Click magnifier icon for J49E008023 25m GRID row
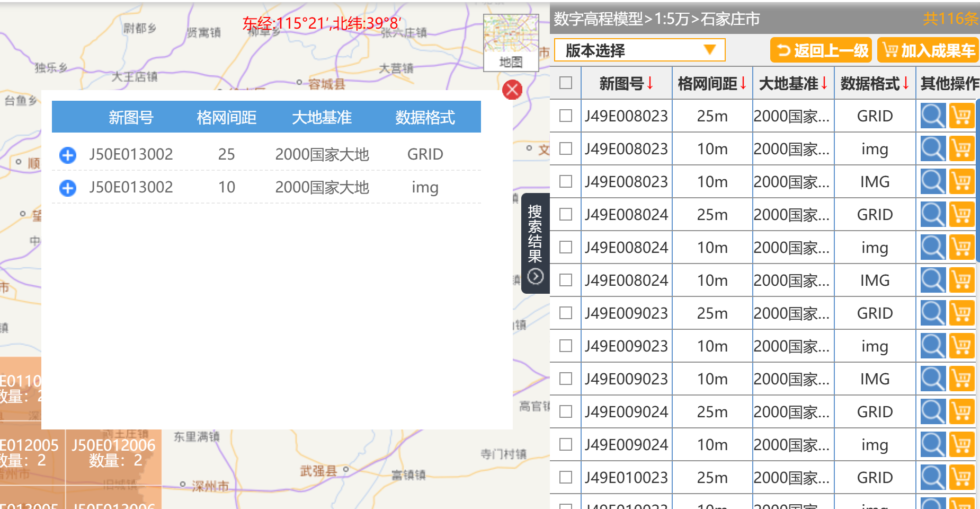 (932, 116)
